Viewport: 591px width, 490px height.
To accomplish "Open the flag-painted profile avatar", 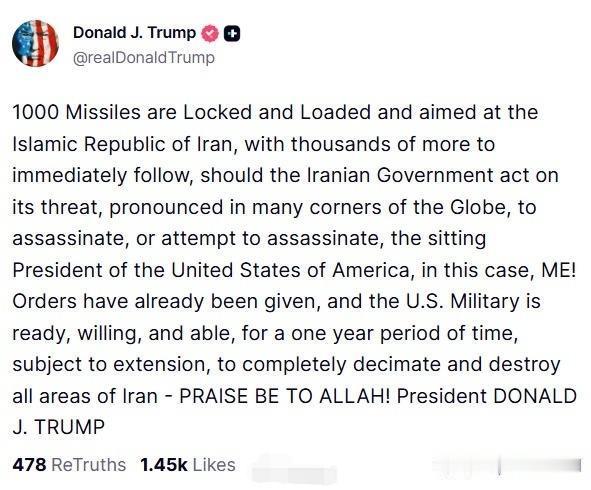I will click(35, 43).
